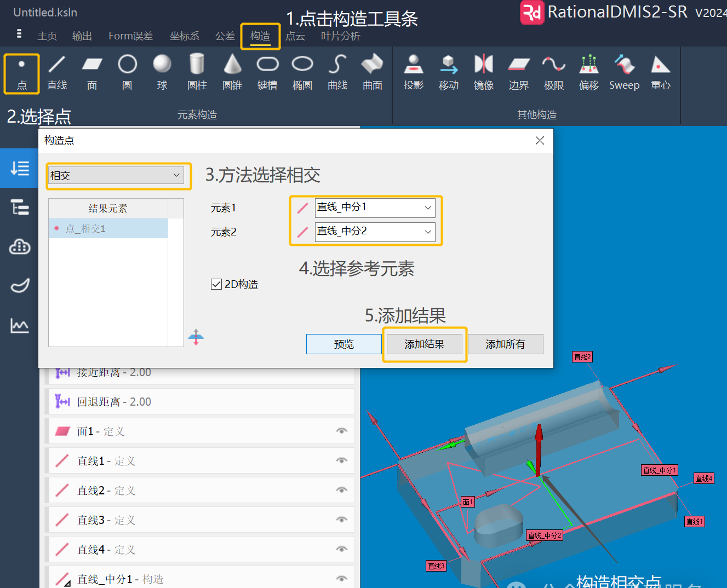Disable the 2D构造 checkbox
727x588 pixels.
pos(216,284)
